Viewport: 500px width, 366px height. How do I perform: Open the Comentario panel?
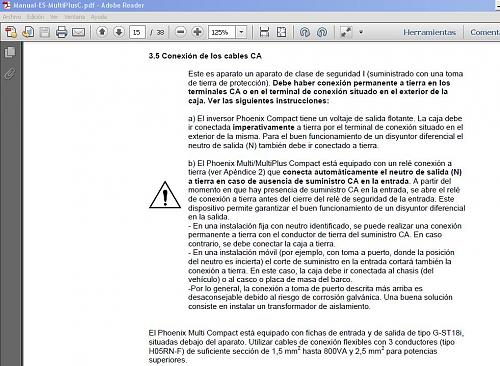tap(485, 32)
